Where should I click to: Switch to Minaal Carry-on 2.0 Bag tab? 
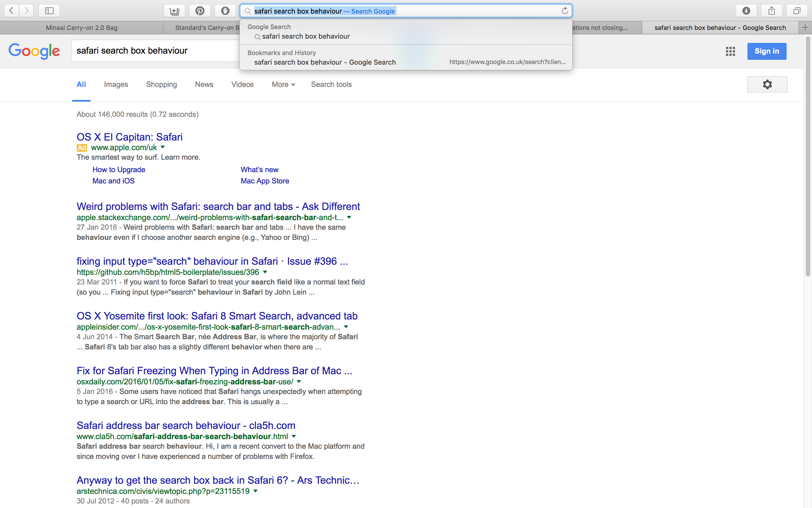coord(81,28)
